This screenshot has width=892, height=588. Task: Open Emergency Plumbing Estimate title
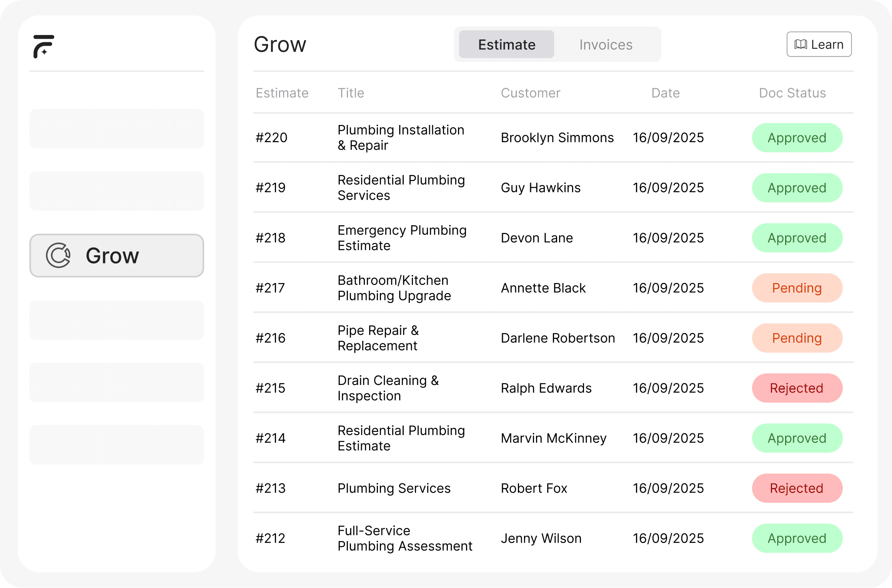[x=402, y=238]
